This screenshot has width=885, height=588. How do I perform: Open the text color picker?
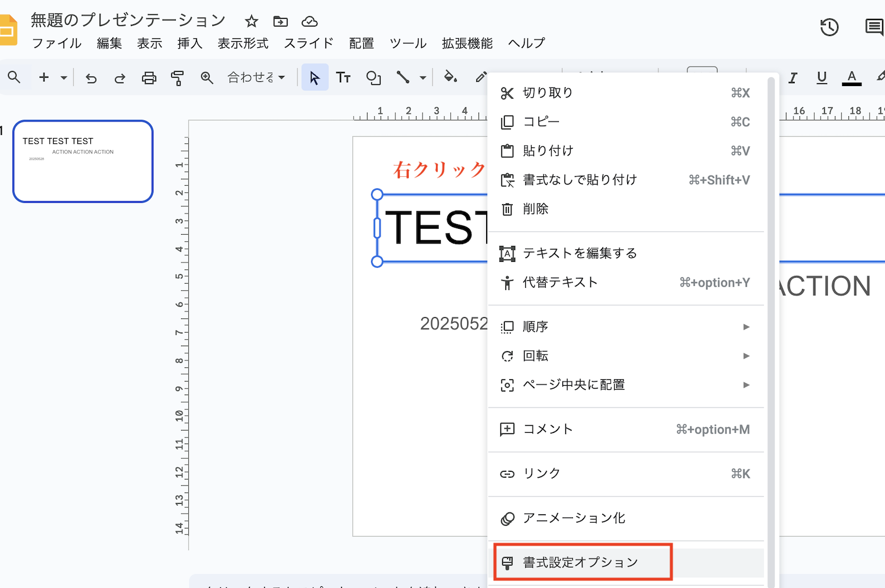coord(851,77)
